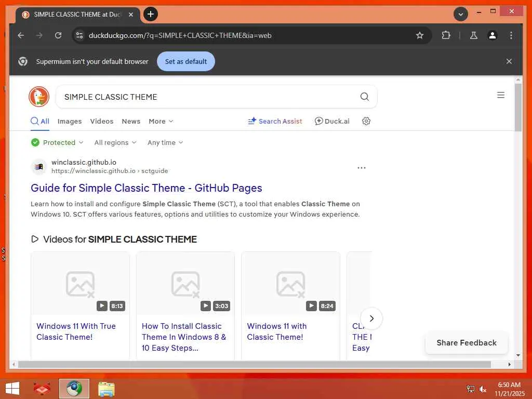
Task: Select the All results tab
Action: click(x=40, y=122)
